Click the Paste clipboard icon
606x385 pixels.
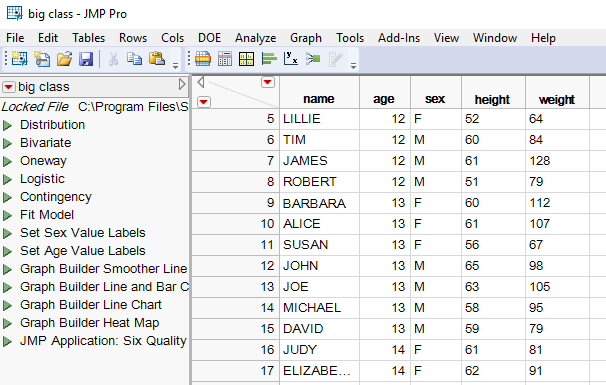tap(157, 59)
